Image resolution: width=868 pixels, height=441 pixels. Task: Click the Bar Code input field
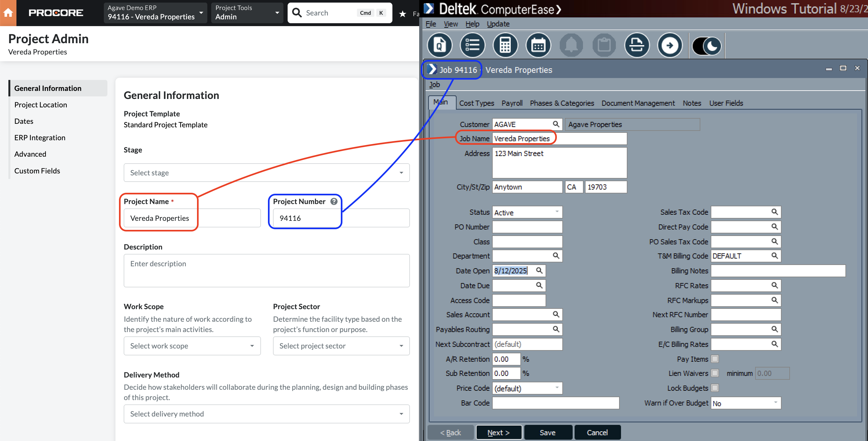[556, 403]
